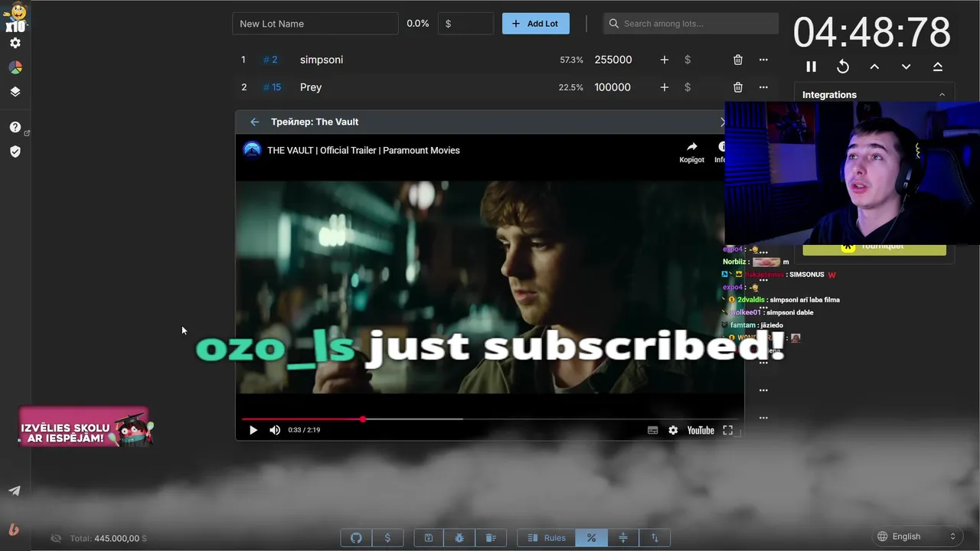Screen dimensions: 980x551
Task: Click the New Lot Name field
Action: pyautogui.click(x=315, y=24)
